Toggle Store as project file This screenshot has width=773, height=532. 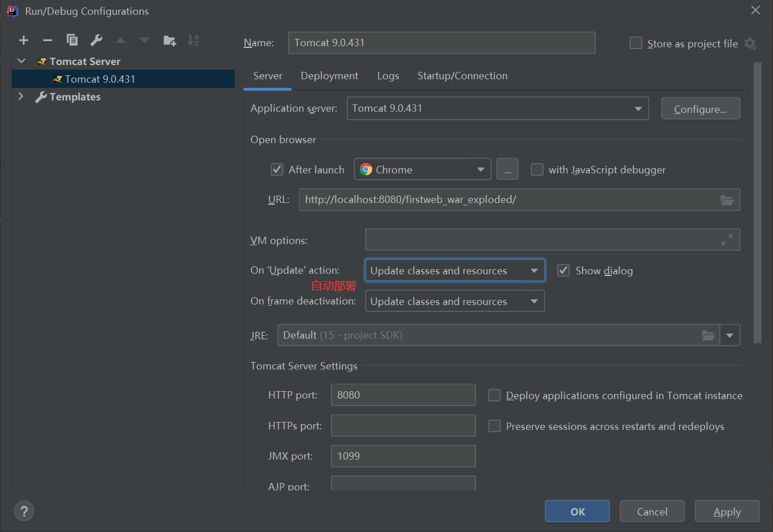[x=636, y=43]
